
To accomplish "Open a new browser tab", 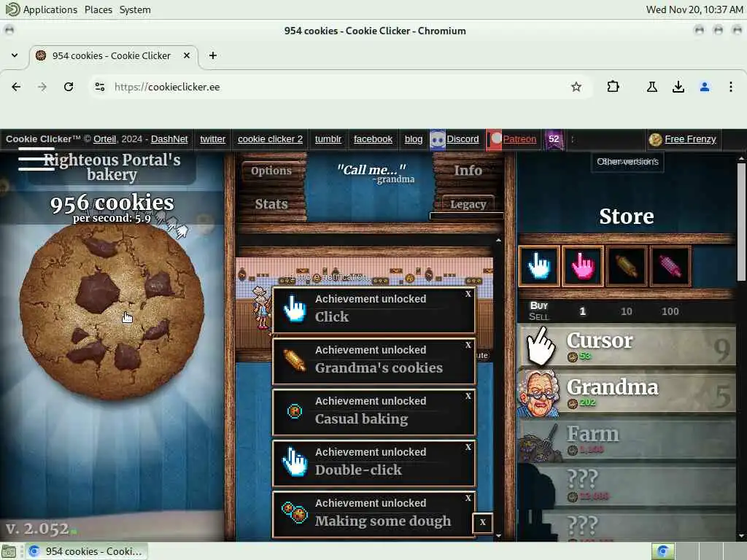I will coord(213,55).
